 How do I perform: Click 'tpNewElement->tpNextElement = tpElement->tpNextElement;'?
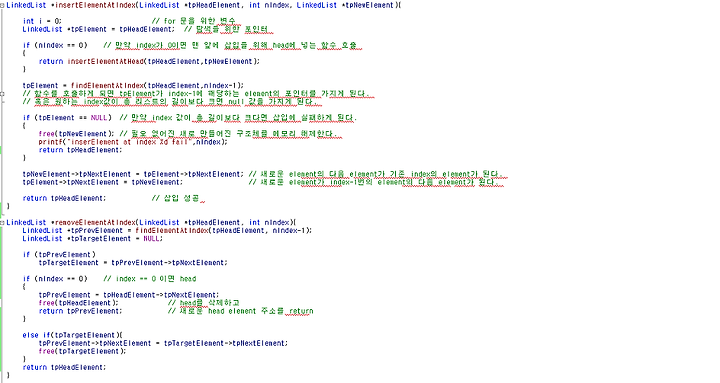133,174
